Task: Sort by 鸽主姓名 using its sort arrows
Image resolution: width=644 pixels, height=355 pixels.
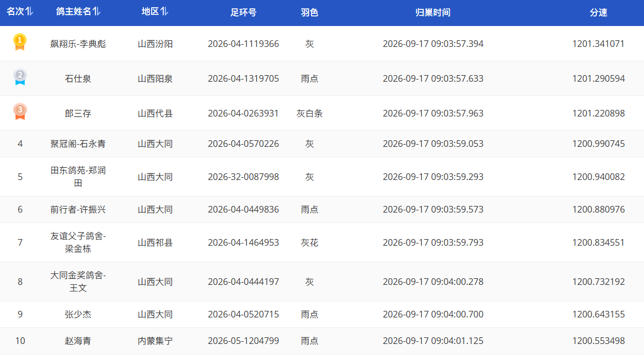Action: coord(96,12)
